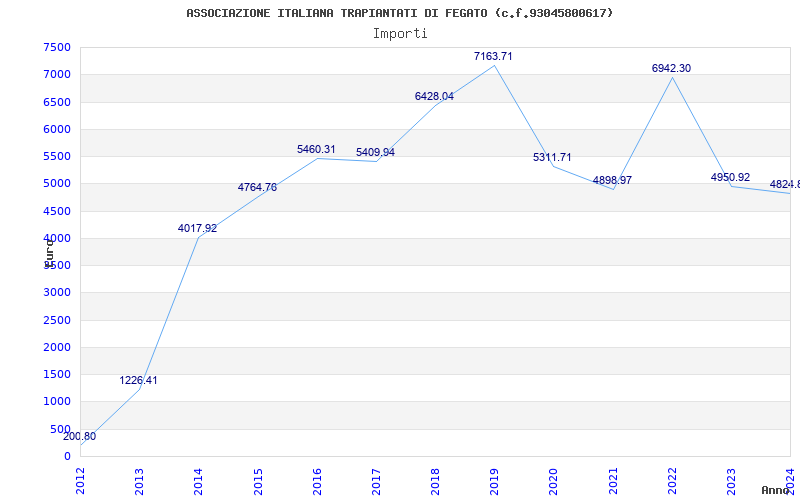
Task: Click x-axis year 2015
Action: [258, 481]
